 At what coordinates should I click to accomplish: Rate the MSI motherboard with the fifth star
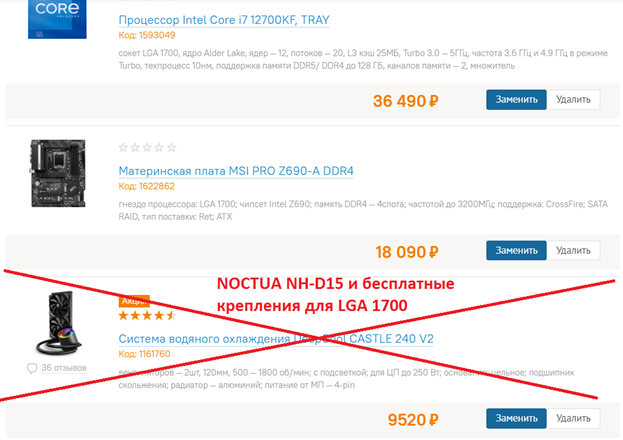(171, 148)
